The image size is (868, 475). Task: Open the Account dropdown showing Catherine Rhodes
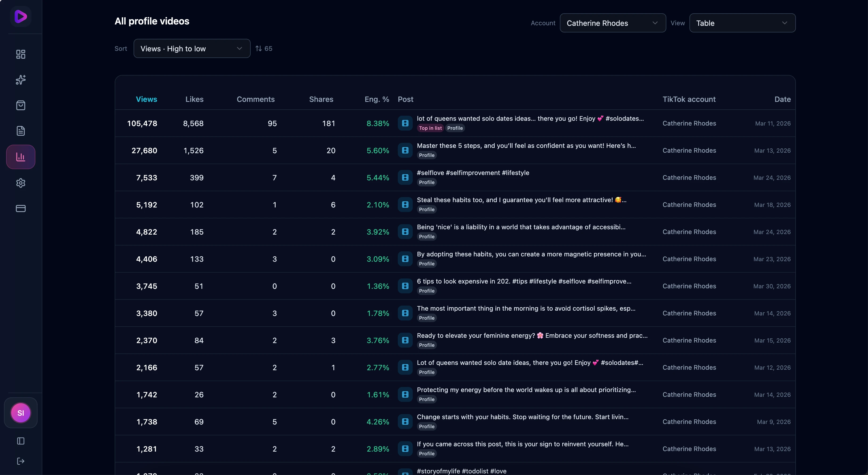(613, 23)
